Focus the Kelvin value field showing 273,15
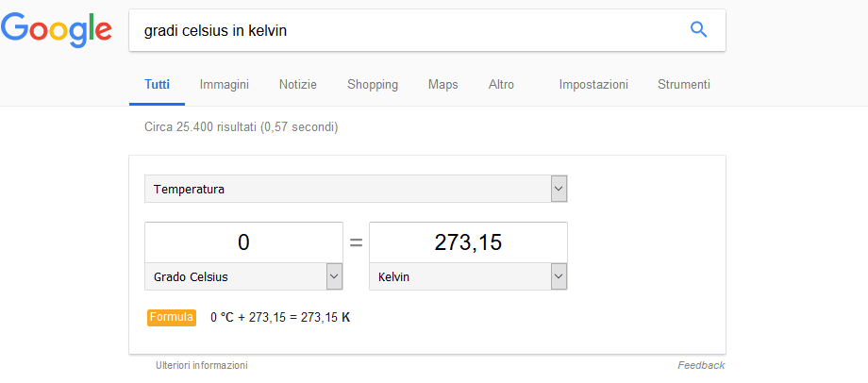 click(x=468, y=242)
